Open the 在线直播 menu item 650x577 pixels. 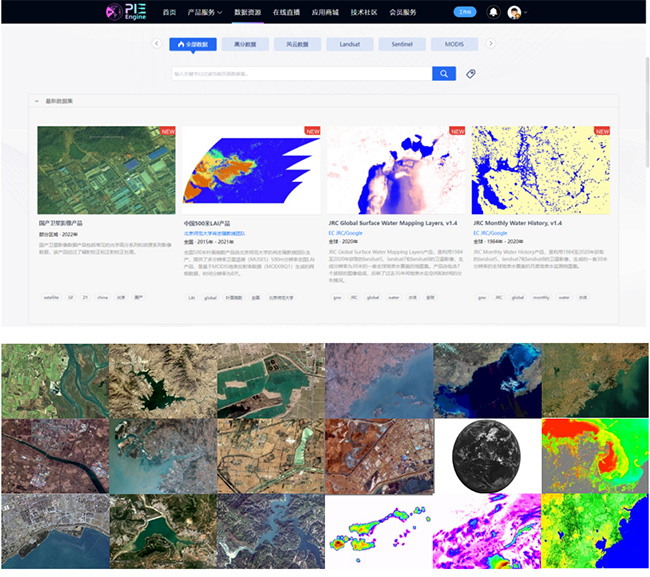[x=286, y=12]
